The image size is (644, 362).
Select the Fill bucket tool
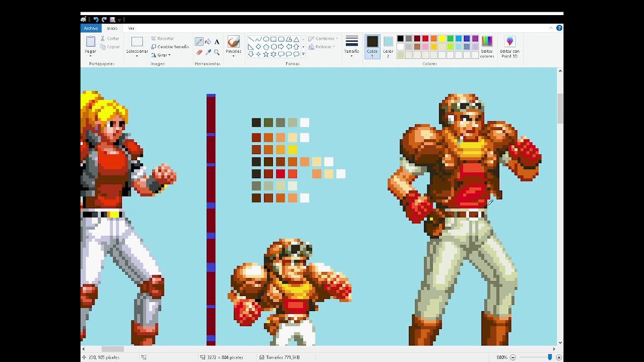pyautogui.click(x=208, y=42)
